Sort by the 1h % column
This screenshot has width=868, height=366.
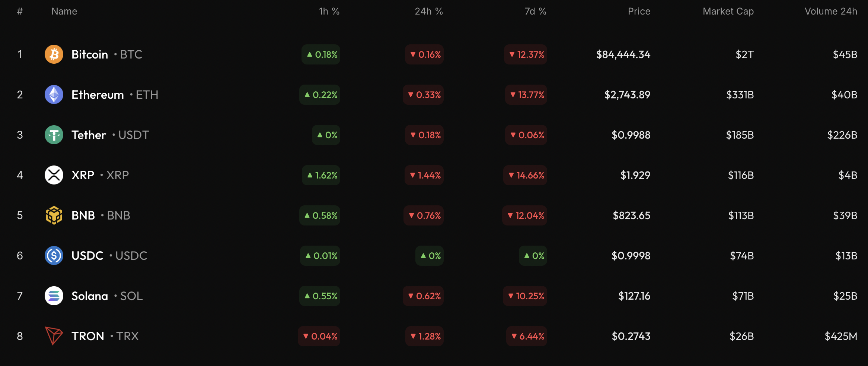point(329,11)
